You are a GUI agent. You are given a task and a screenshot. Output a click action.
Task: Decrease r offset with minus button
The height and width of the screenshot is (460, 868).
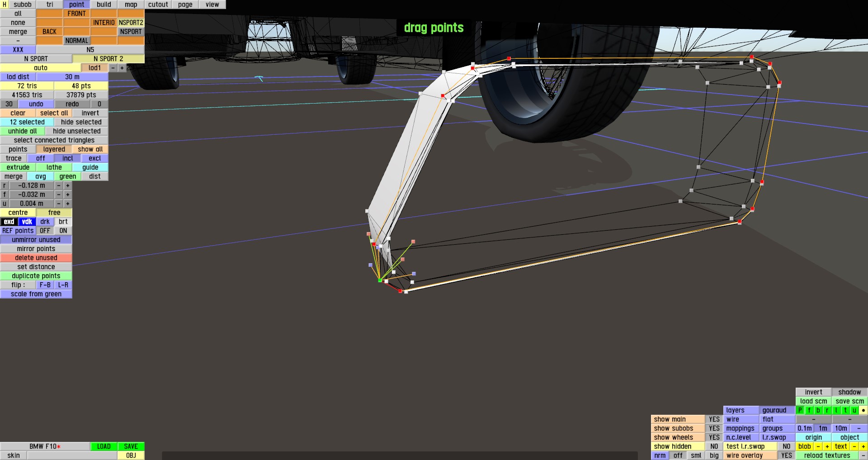pyautogui.click(x=59, y=185)
